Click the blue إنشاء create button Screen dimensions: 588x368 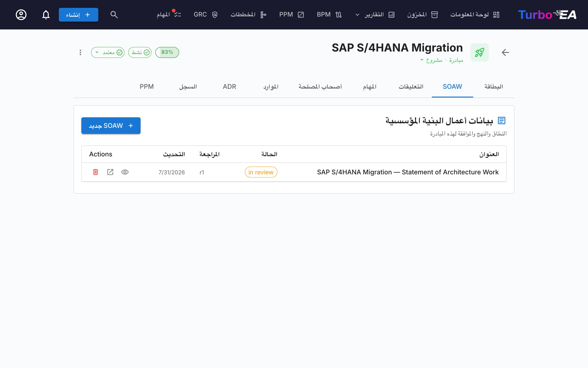pyautogui.click(x=79, y=14)
